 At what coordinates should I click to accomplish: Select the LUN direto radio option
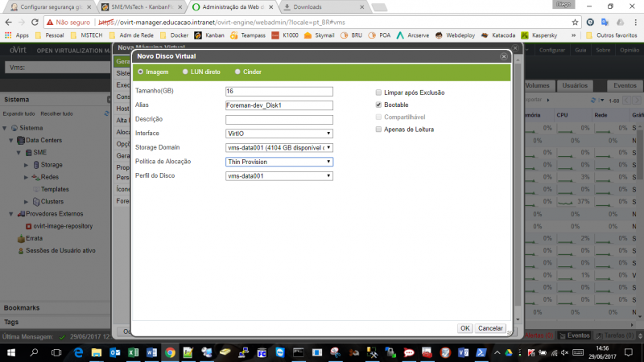[185, 72]
